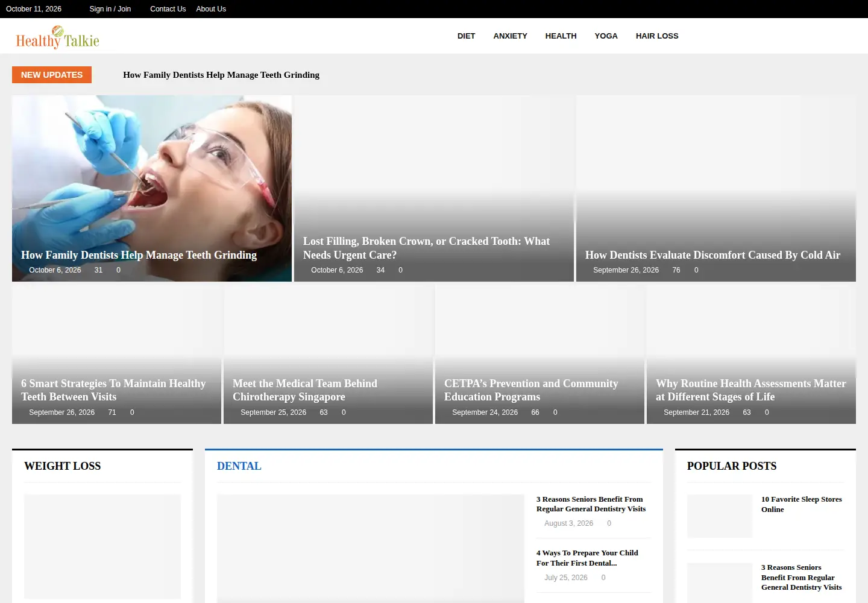Click date 'September 25, 2026' under Chirotherapy article
Image resolution: width=868 pixels, height=603 pixels.
(273, 412)
